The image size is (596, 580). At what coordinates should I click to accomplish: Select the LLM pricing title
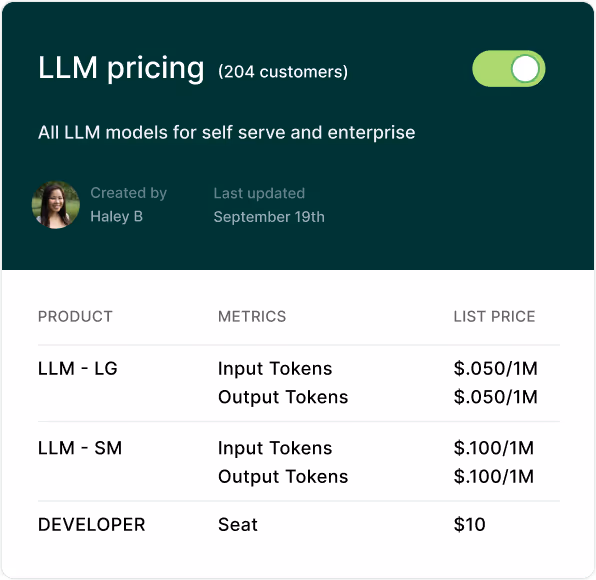(121, 68)
